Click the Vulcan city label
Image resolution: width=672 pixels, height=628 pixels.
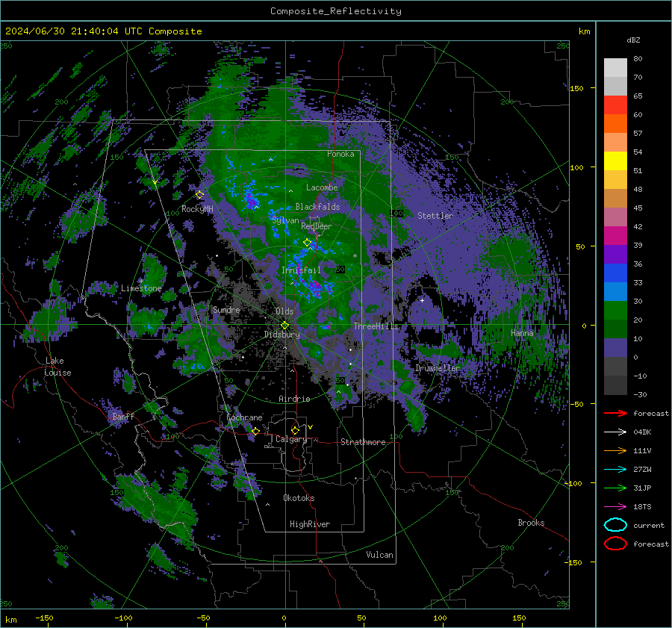[x=380, y=555]
